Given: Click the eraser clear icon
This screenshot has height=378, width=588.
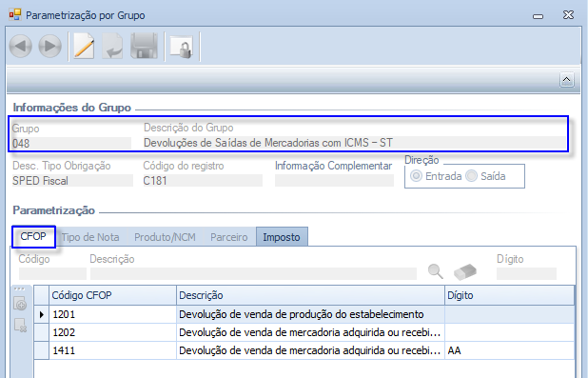Looking at the screenshot, I should (465, 271).
